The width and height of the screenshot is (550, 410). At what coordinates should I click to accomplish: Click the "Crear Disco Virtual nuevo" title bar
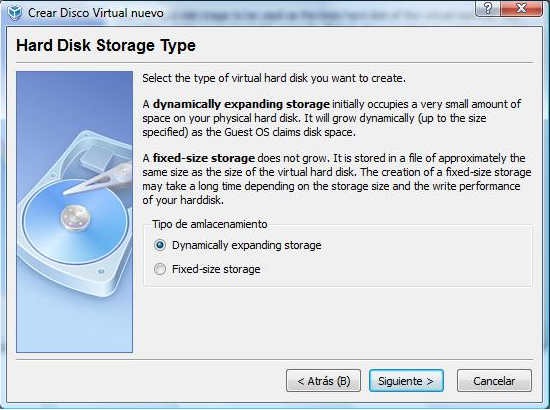(x=96, y=13)
